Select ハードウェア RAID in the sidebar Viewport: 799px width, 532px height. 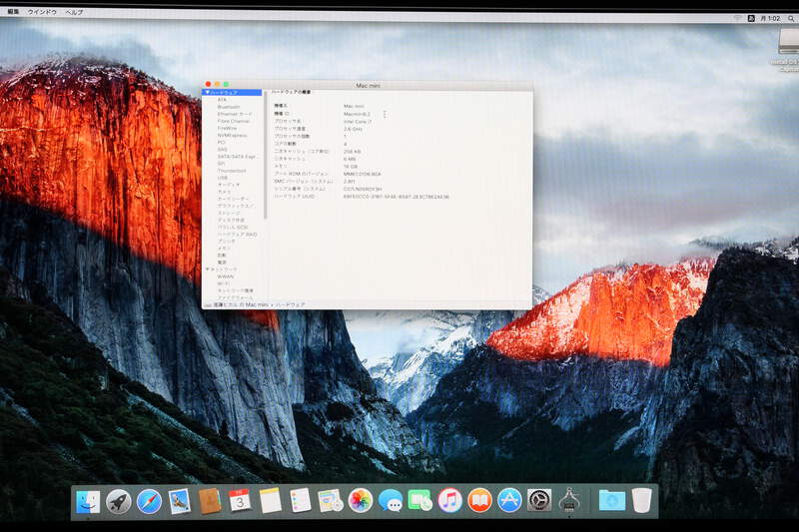click(237, 235)
